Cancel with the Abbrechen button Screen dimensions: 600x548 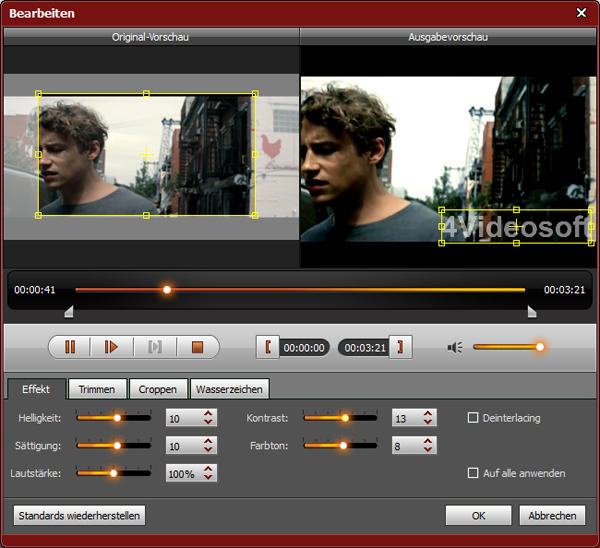[x=552, y=516]
